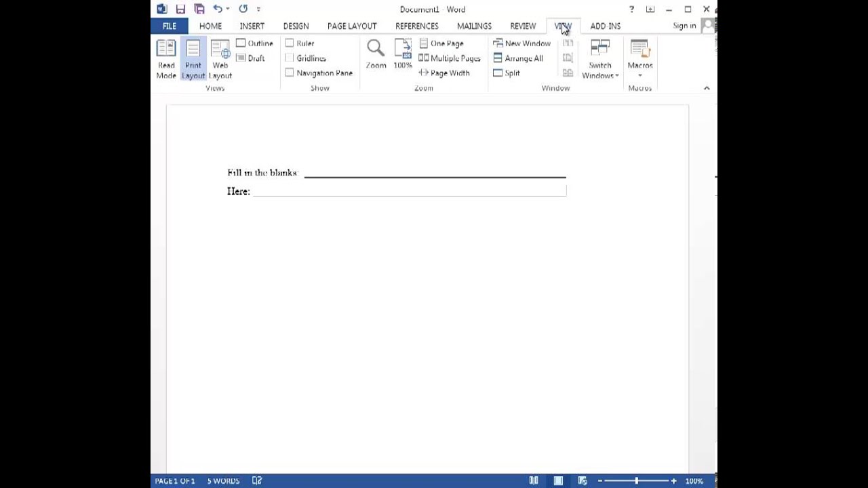Viewport: 868px width, 488px height.
Task: Expand the Macros dropdown arrow
Action: tap(640, 75)
